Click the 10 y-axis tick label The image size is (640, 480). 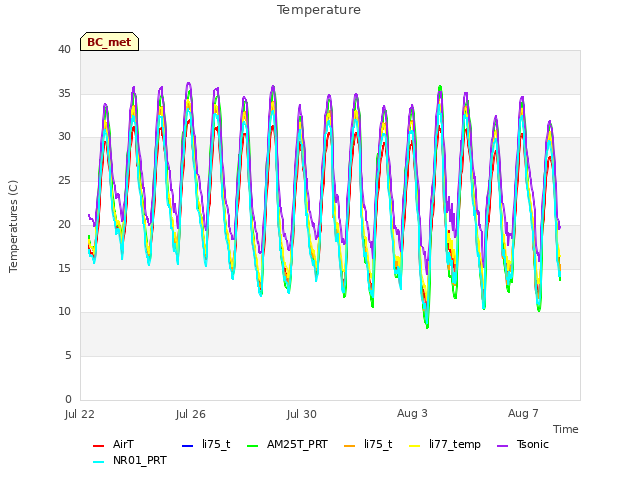(x=64, y=312)
